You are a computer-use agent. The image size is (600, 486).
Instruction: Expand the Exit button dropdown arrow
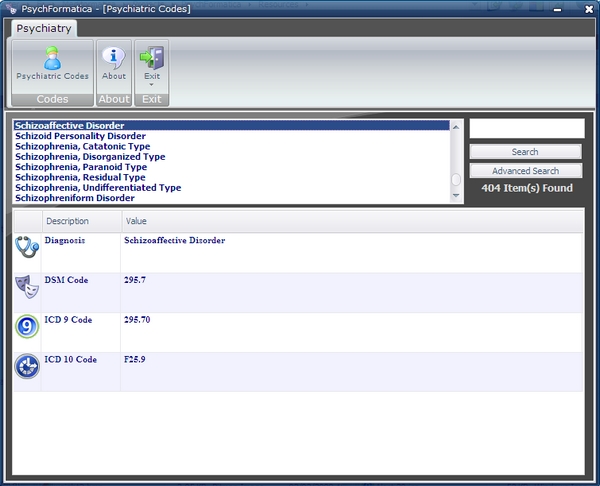[x=152, y=85]
